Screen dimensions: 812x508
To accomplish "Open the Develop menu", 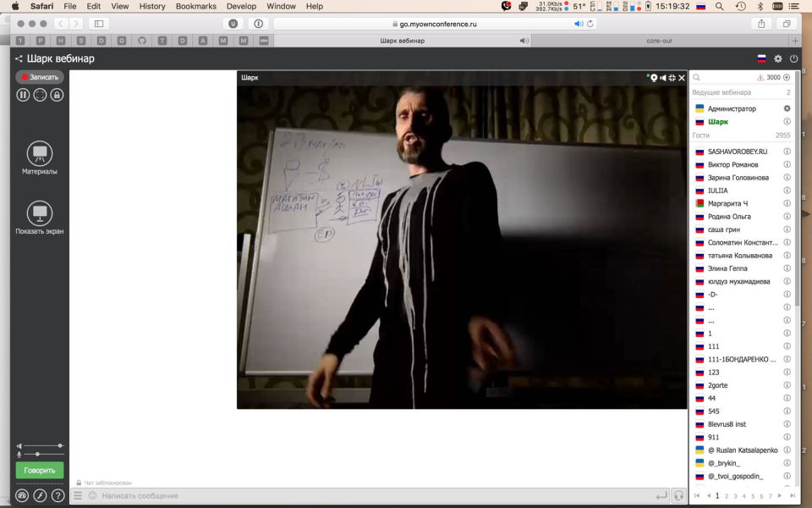I will coord(241,6).
